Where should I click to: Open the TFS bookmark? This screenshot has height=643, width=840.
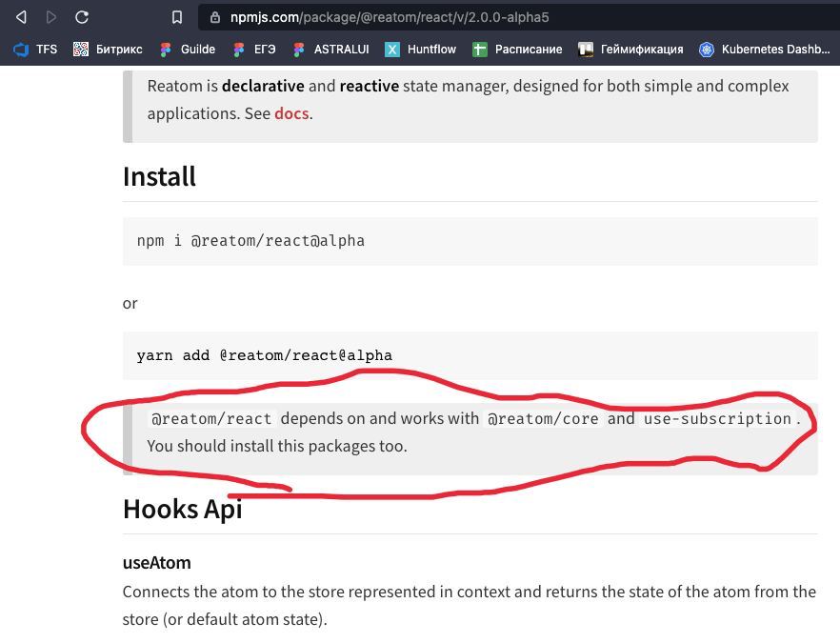[x=35, y=50]
